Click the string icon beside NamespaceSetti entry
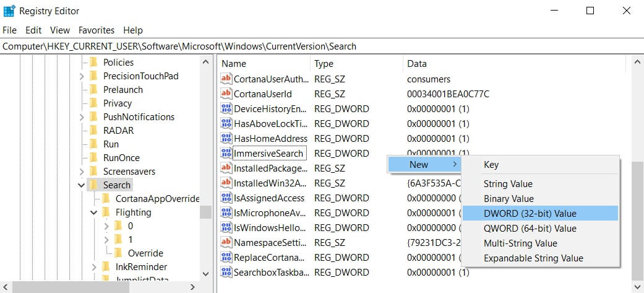 [226, 242]
